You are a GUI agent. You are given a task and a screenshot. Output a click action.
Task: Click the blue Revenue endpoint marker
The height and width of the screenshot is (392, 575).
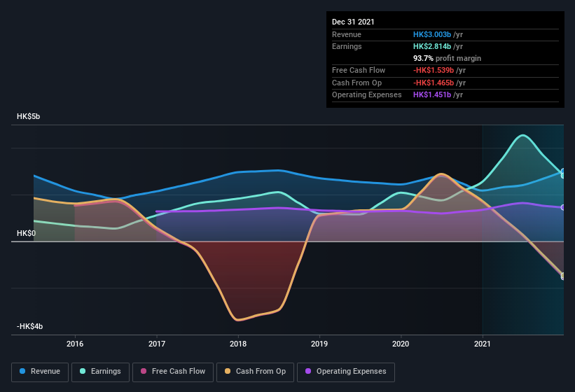point(563,171)
